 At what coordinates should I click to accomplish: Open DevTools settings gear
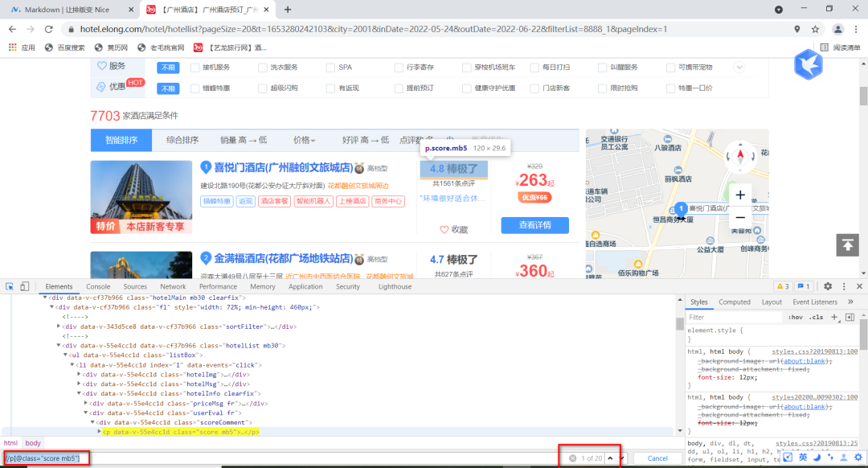(828, 286)
